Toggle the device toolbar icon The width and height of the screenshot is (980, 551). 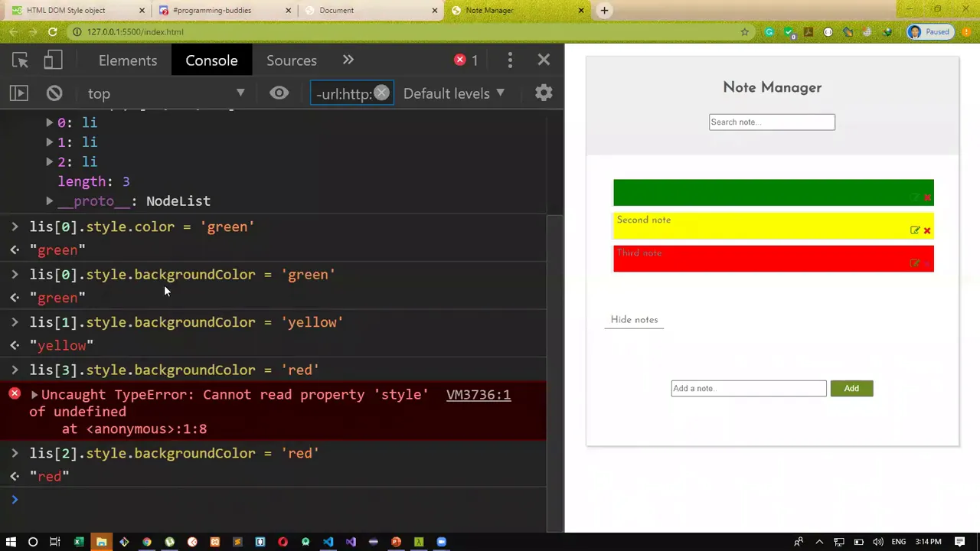click(53, 60)
